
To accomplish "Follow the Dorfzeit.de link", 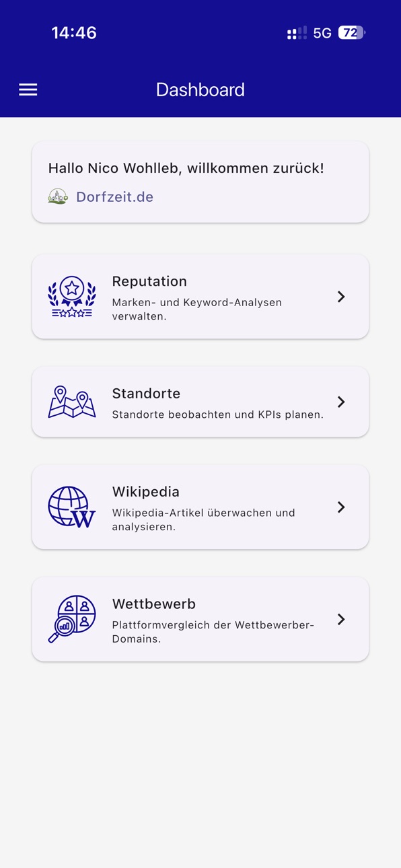I will [x=114, y=196].
